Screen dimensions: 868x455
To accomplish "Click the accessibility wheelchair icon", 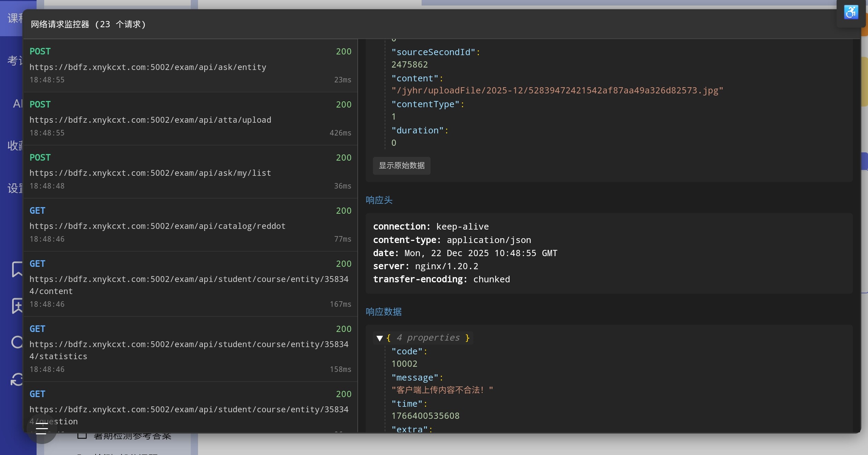I will (851, 12).
